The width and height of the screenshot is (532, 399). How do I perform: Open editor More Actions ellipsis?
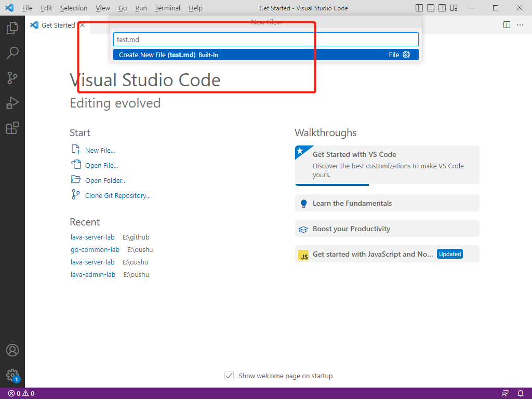tap(520, 25)
